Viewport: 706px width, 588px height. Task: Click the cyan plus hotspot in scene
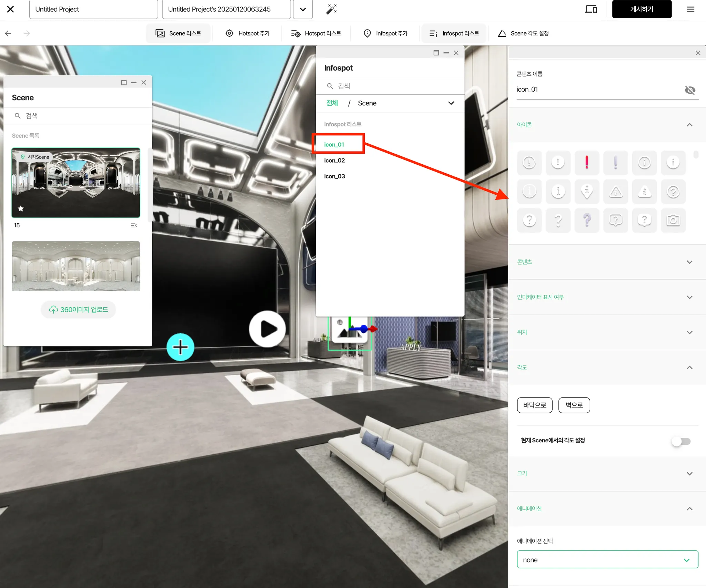(x=180, y=347)
